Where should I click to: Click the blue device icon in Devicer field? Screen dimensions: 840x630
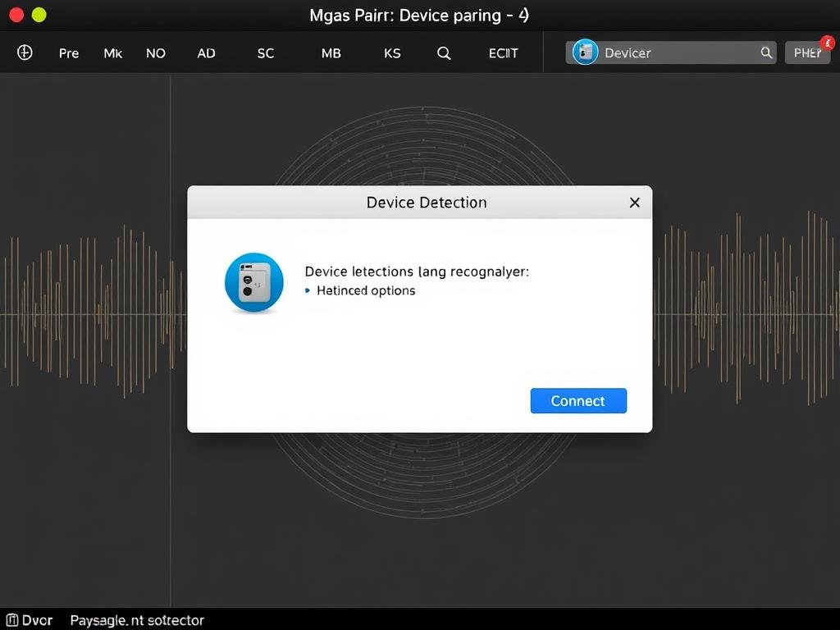click(585, 52)
